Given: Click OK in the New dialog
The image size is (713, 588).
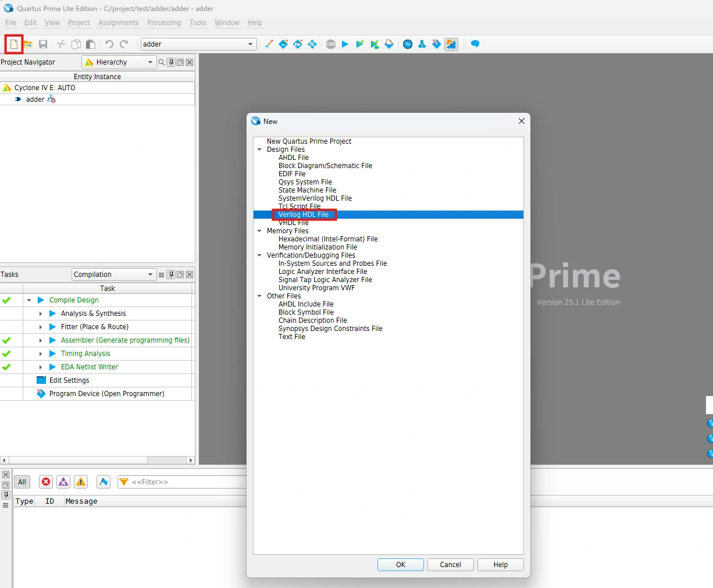Looking at the screenshot, I should (400, 565).
